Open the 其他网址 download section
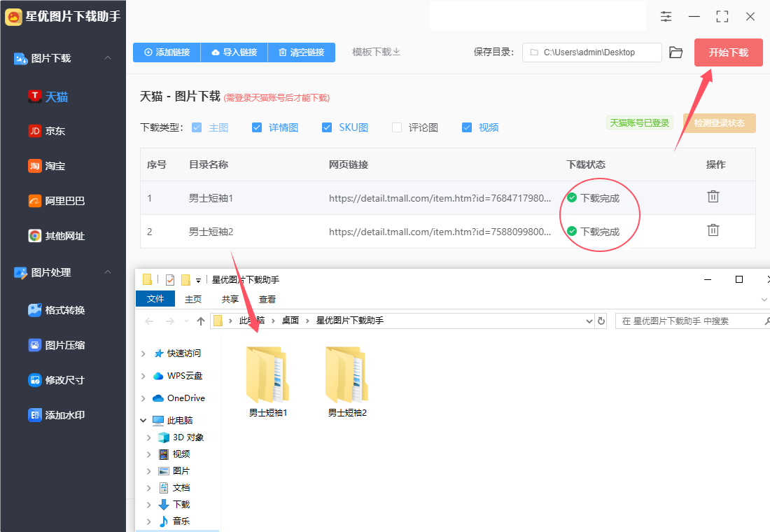This screenshot has height=532, width=770. click(x=57, y=236)
